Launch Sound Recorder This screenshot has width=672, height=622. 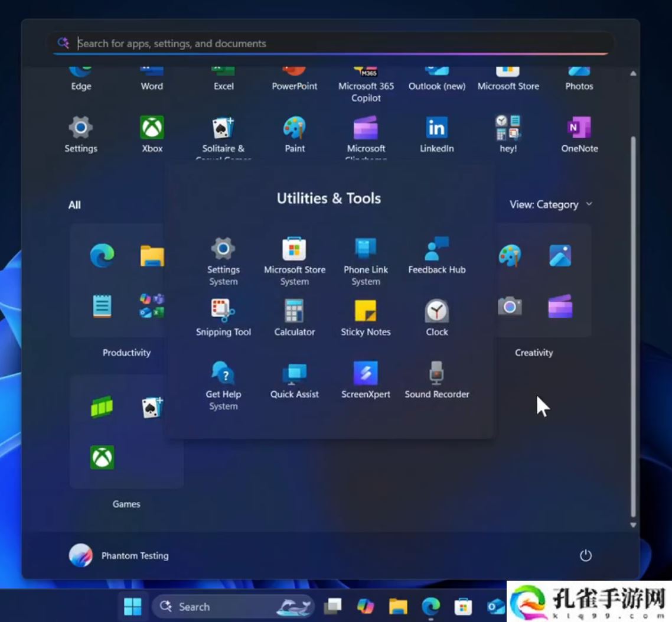point(437,380)
